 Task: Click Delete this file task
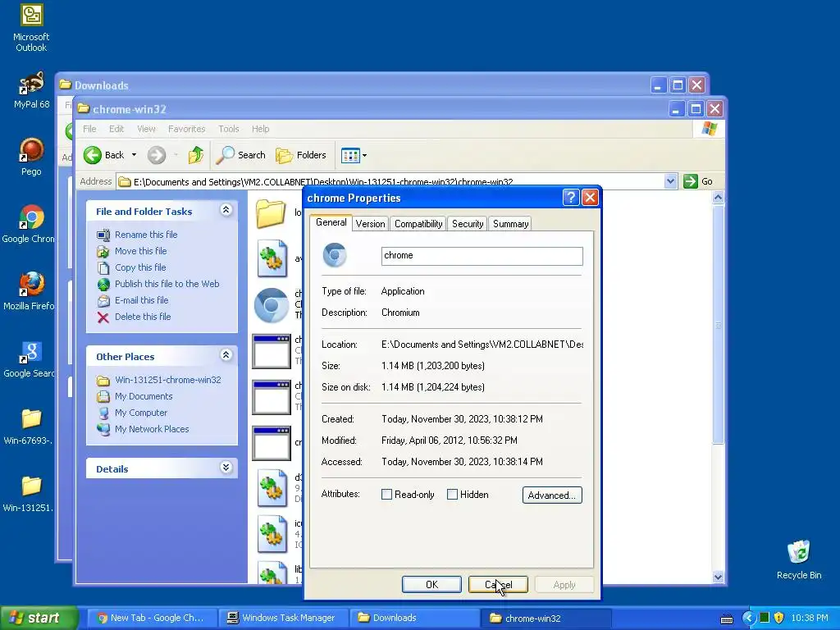coord(143,317)
